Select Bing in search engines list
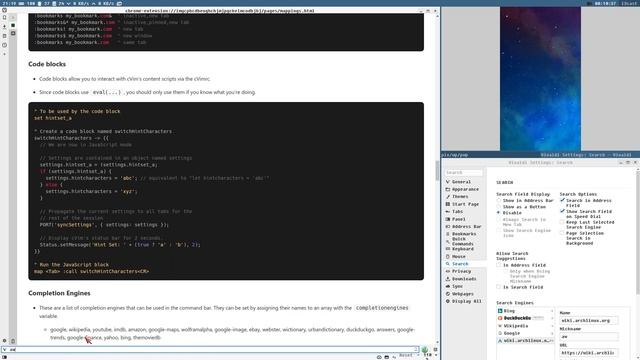Image resolution: width=640 pixels, height=360 pixels. click(525, 311)
